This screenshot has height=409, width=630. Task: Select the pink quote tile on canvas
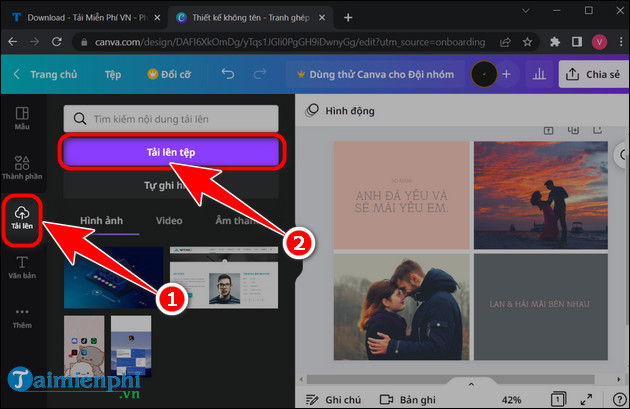click(401, 195)
